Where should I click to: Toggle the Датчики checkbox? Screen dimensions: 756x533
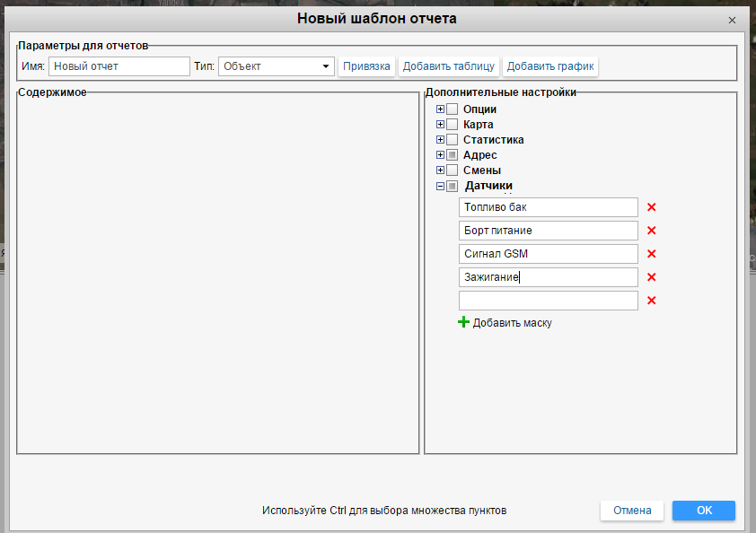tap(453, 187)
